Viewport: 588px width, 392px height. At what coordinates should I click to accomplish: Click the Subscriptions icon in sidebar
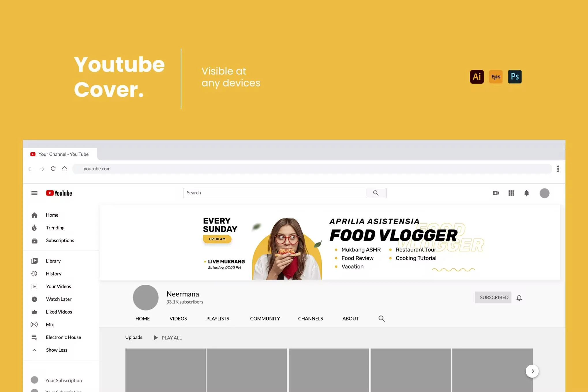(34, 240)
